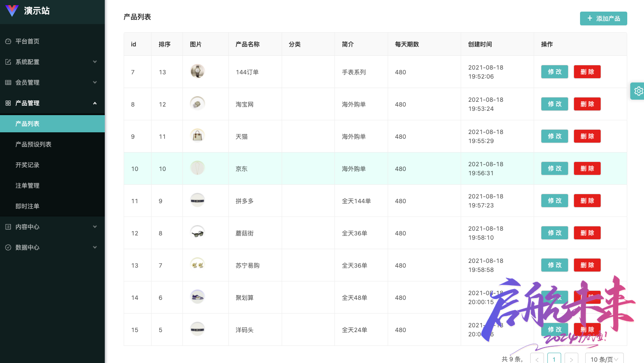
Task: Click 删除 for 淘宝网 row
Action: point(587,104)
